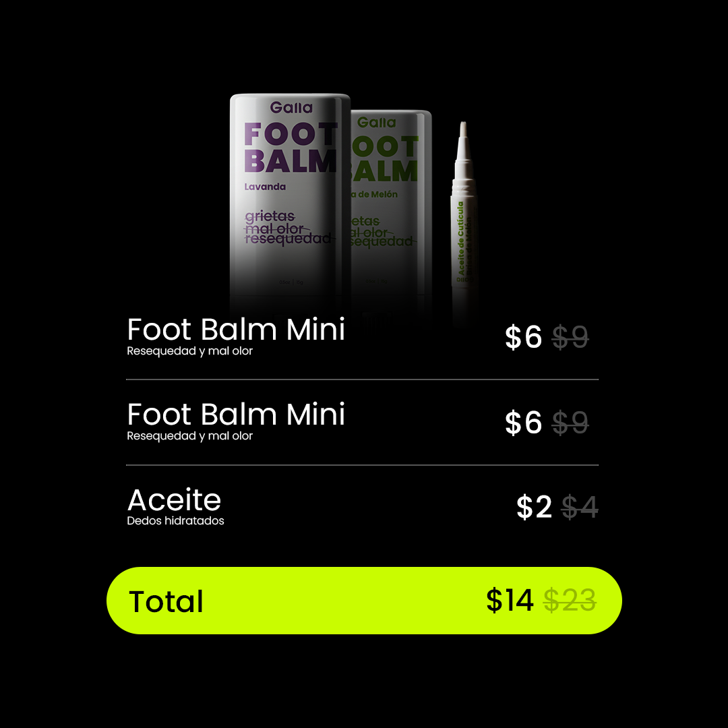The width and height of the screenshot is (728, 728).
Task: Click the crossed-out $23 total price
Action: coord(570,601)
